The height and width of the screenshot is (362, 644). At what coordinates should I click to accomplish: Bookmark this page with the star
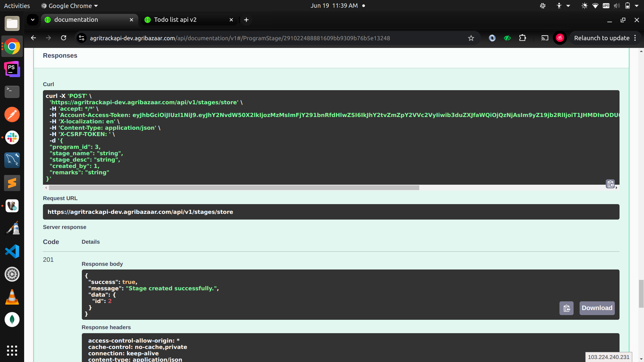(471, 38)
